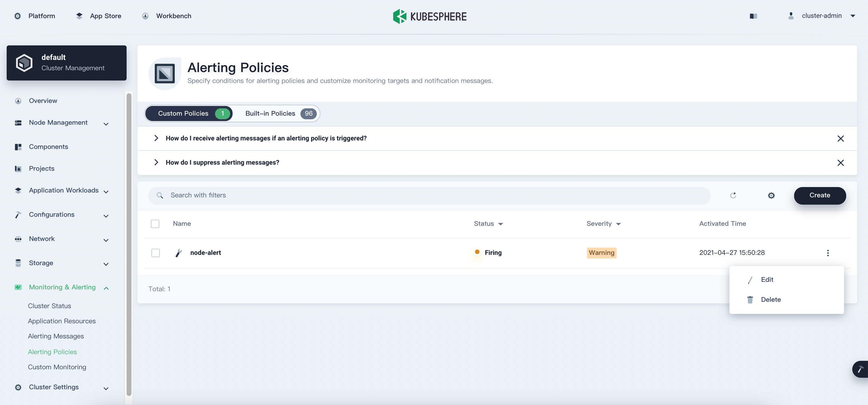This screenshot has width=868, height=405.
Task: Open the node-alert policy link
Action: coord(206,253)
